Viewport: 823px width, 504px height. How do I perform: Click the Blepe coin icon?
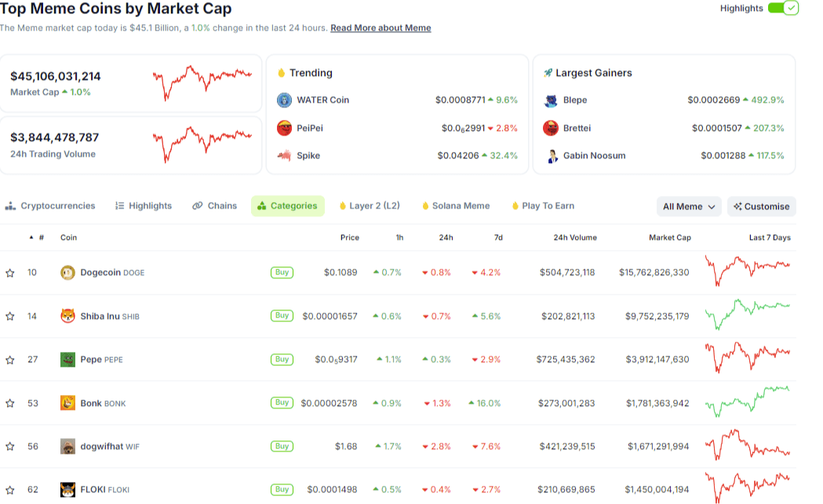[x=551, y=100]
